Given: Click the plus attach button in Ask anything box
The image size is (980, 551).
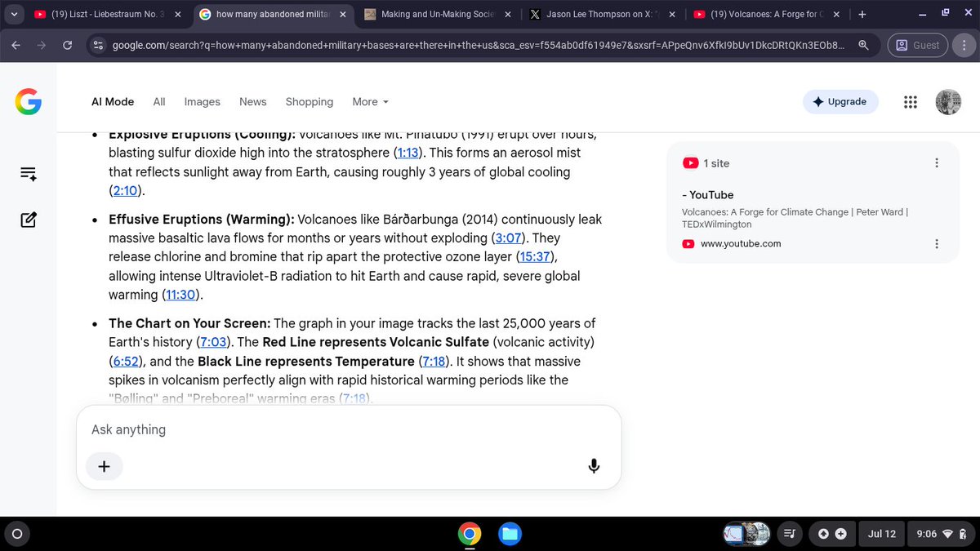Looking at the screenshot, I should coord(105,466).
